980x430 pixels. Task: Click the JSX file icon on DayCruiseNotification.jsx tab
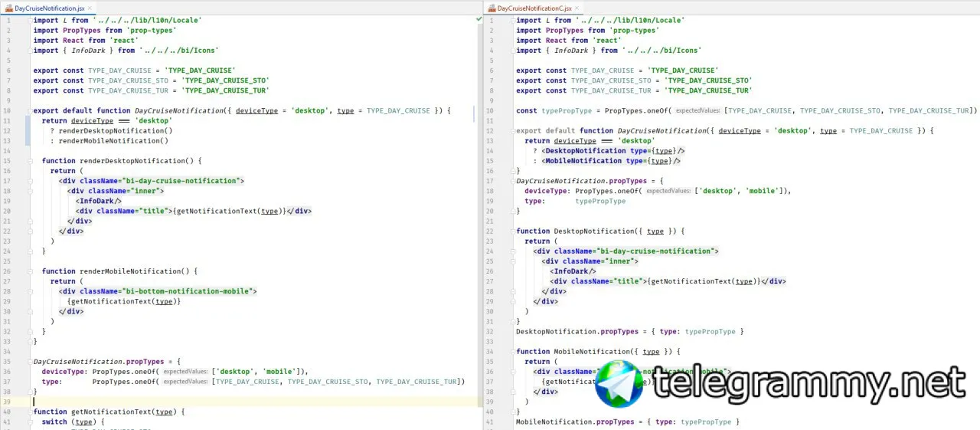click(x=8, y=8)
